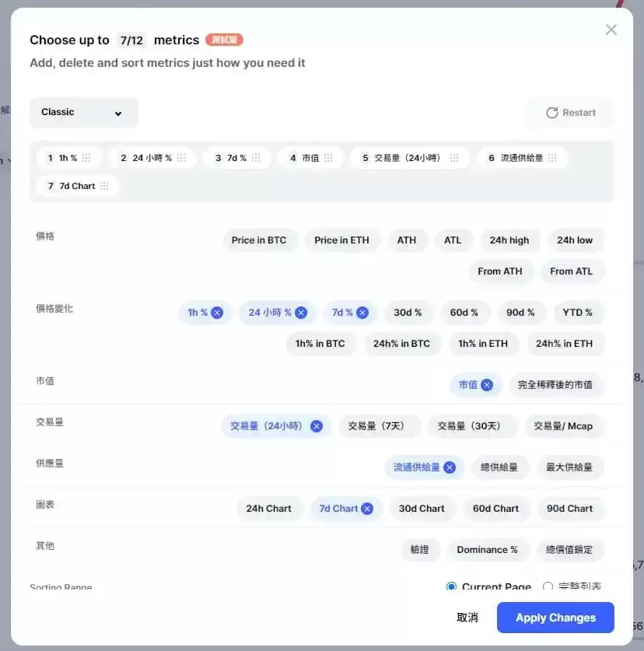Click the 測試版 beta badge

[223, 40]
